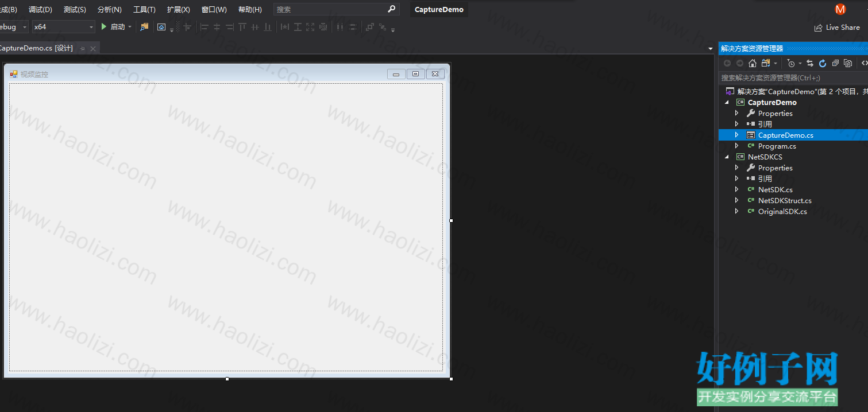Click the 启动 start button
This screenshot has width=868, height=412.
113,27
